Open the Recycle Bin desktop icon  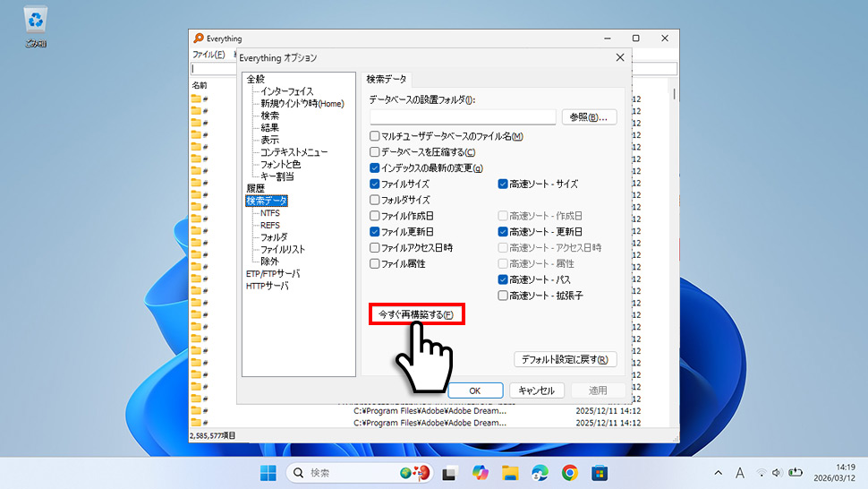click(36, 26)
